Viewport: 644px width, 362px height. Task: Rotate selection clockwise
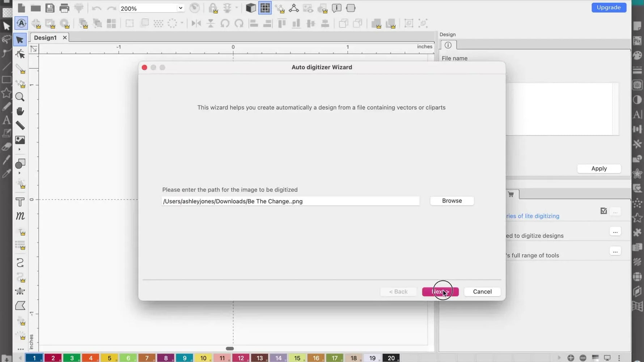(x=239, y=24)
